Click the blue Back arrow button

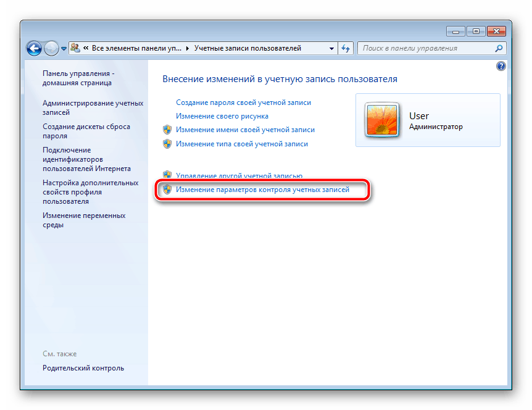(x=35, y=48)
